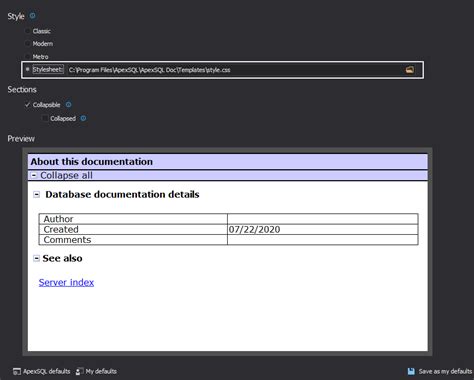
Task: Collapse Database documentation details section
Action: pyautogui.click(x=37, y=195)
